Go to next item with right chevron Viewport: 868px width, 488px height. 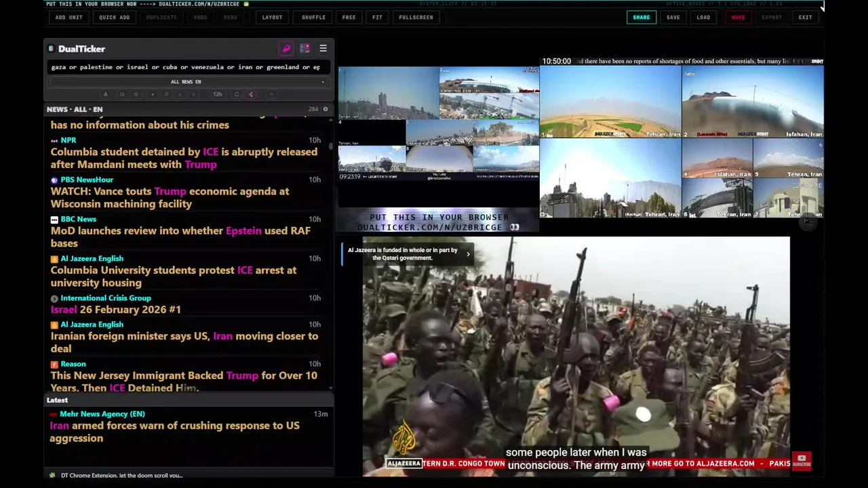tap(193, 94)
